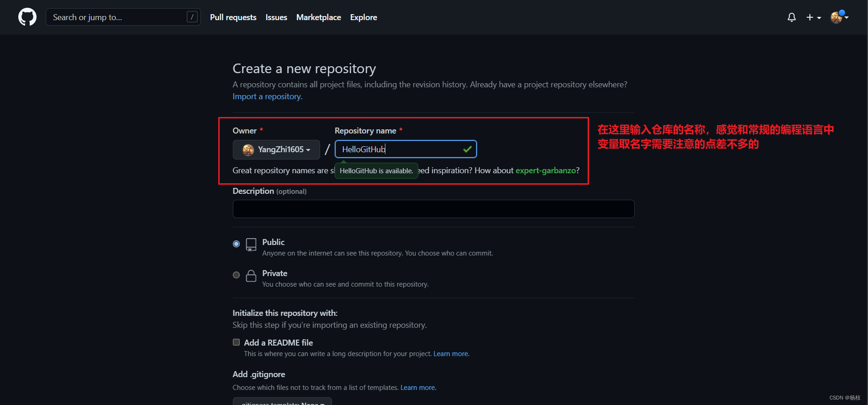Click the YangZhi1605 owner avatar
Image resolution: width=868 pixels, height=405 pixels.
pyautogui.click(x=248, y=150)
